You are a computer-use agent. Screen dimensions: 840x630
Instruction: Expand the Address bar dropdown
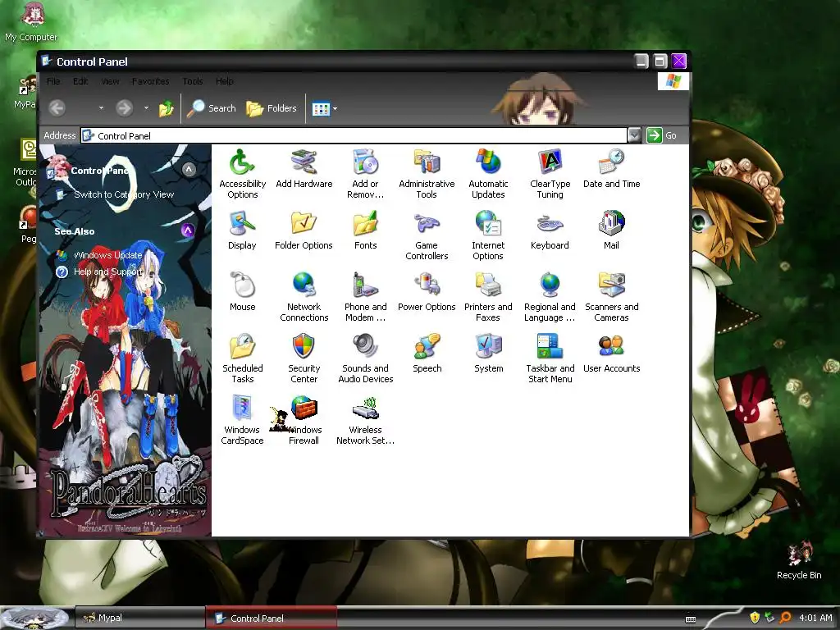[x=634, y=135]
